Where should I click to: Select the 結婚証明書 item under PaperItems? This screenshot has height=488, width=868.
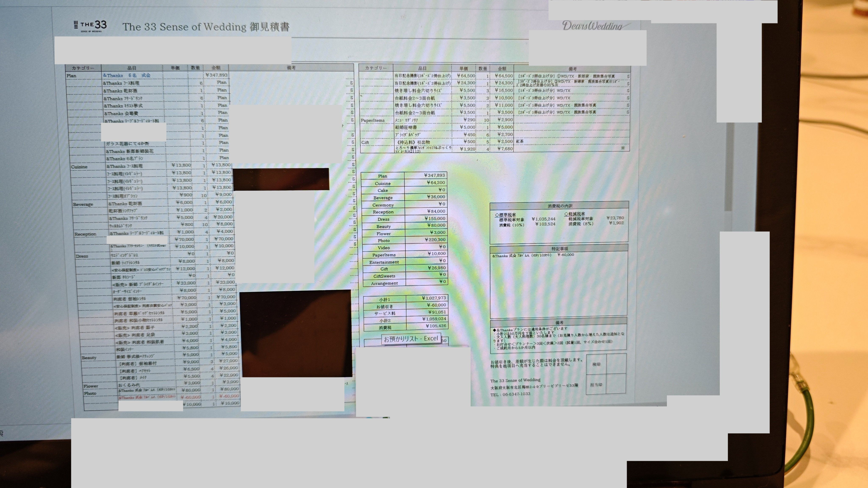tap(406, 127)
